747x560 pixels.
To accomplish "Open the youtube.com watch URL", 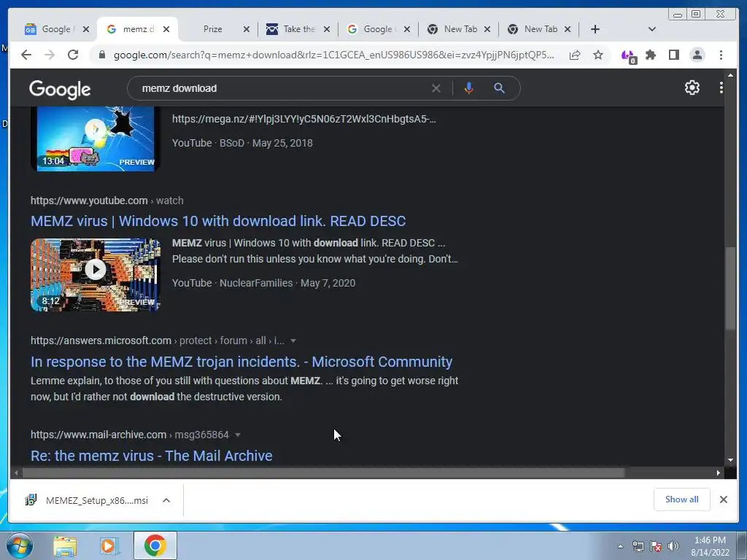I will pyautogui.click(x=107, y=201).
